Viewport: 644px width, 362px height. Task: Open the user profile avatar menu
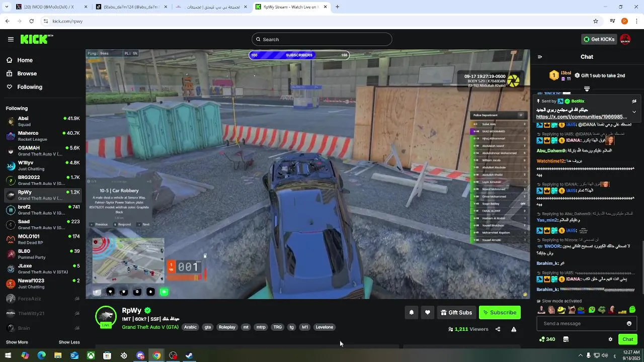(625, 39)
